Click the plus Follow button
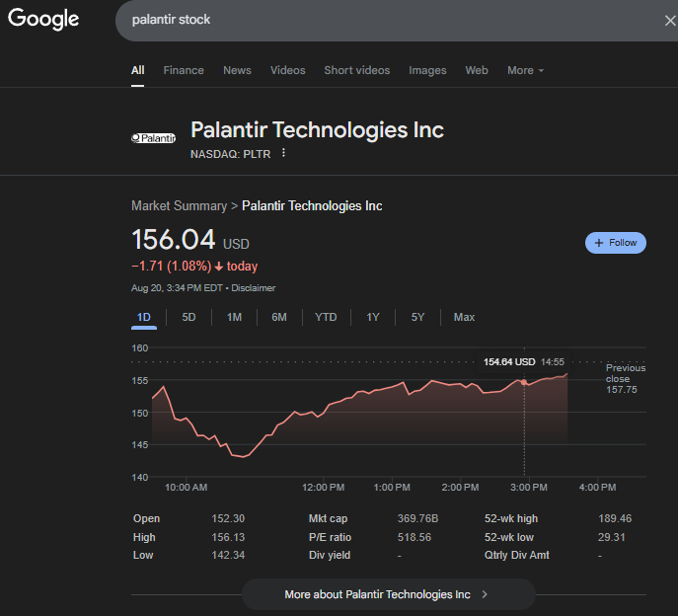This screenshot has height=616, width=678. click(x=615, y=243)
